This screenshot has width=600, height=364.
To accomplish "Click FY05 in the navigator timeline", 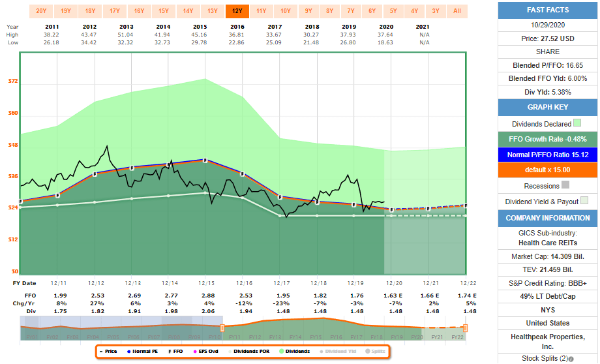I will (x=113, y=337).
